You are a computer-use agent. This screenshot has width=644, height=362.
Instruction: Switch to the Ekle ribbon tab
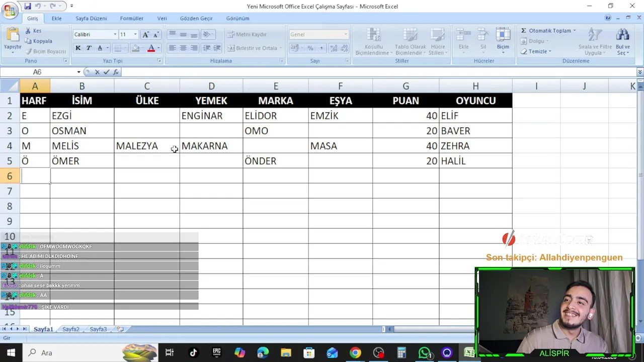tap(56, 18)
